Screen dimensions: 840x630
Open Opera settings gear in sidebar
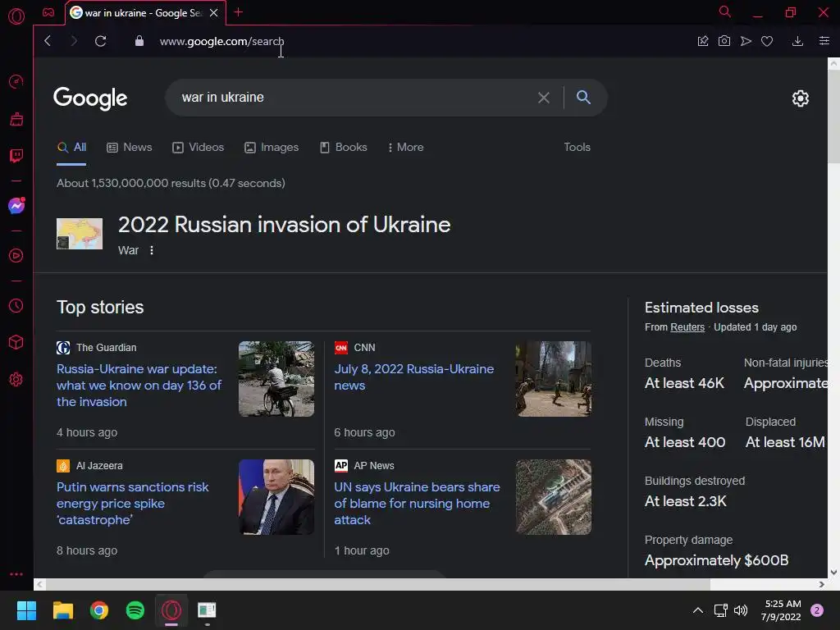(16, 379)
